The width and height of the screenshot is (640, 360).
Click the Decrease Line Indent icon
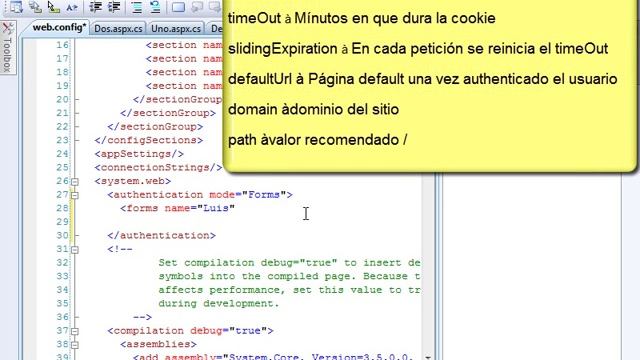96,7
